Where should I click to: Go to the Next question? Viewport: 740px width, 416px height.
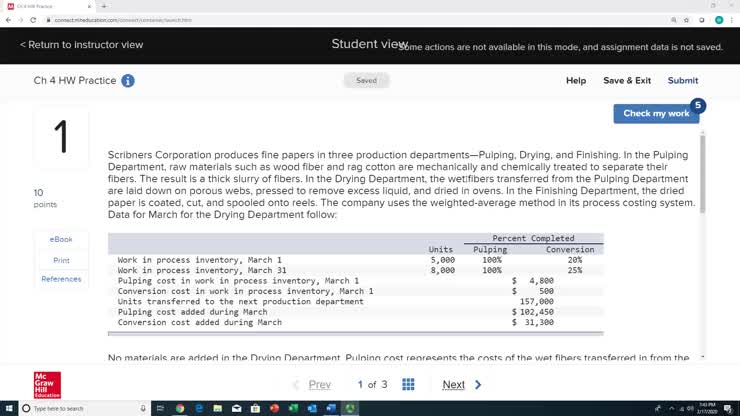(461, 385)
